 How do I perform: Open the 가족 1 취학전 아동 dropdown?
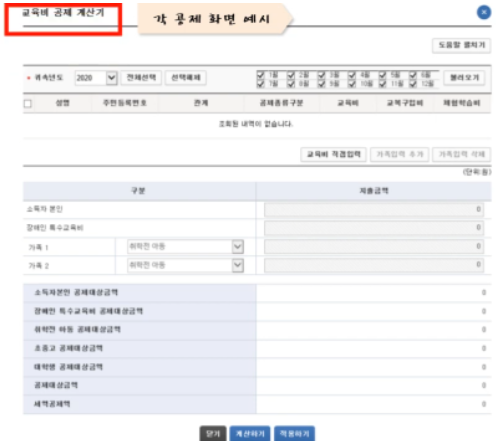(185, 247)
